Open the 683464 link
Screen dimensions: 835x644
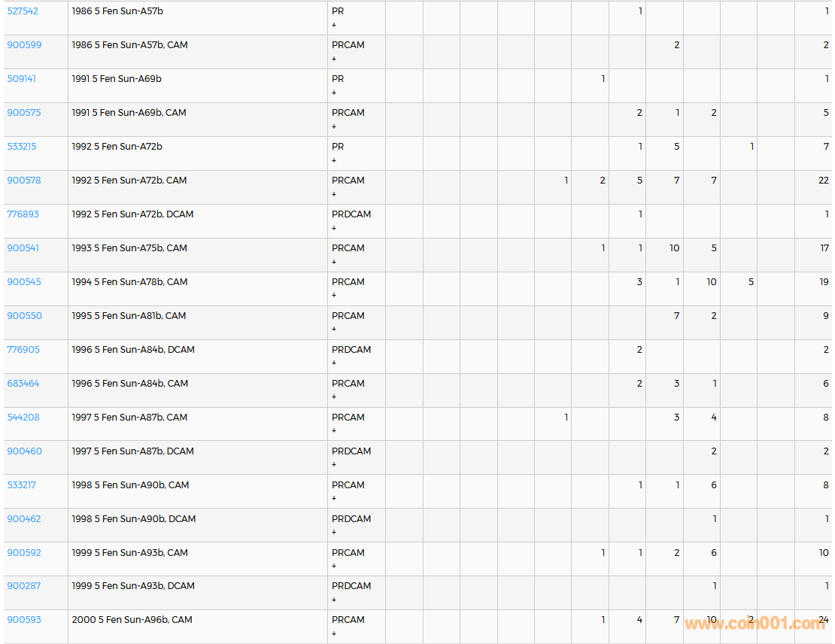click(23, 384)
